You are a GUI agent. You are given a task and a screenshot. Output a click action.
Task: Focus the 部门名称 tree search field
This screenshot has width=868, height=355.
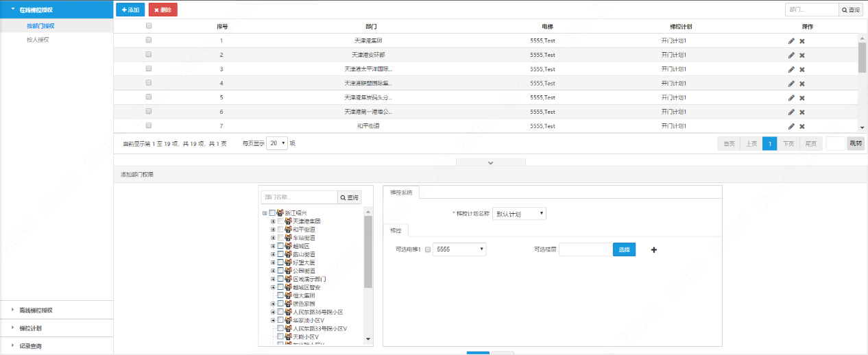click(300, 197)
